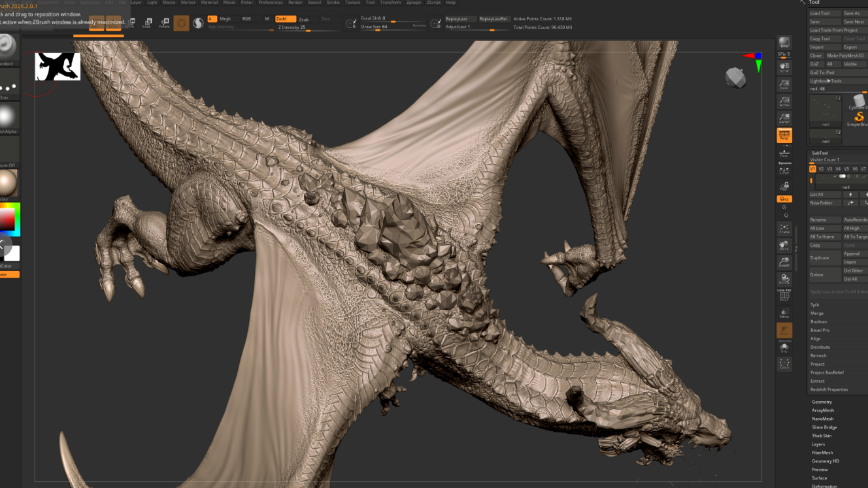Click the Xpose icon

pyautogui.click(x=784, y=365)
